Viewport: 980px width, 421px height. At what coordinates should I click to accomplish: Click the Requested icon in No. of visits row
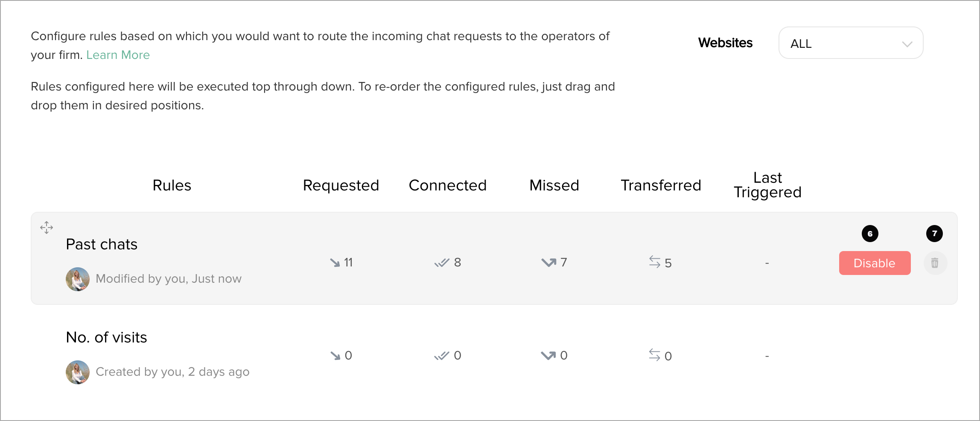[x=335, y=355]
